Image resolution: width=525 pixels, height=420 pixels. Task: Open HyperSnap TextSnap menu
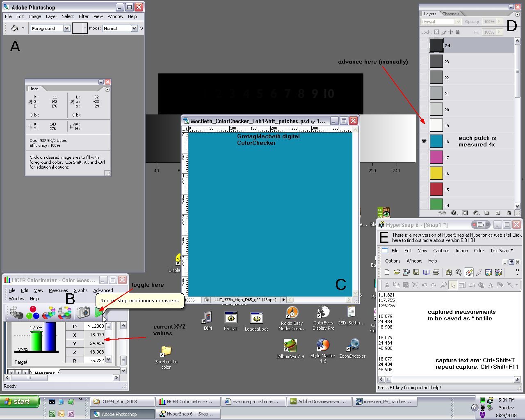click(502, 251)
